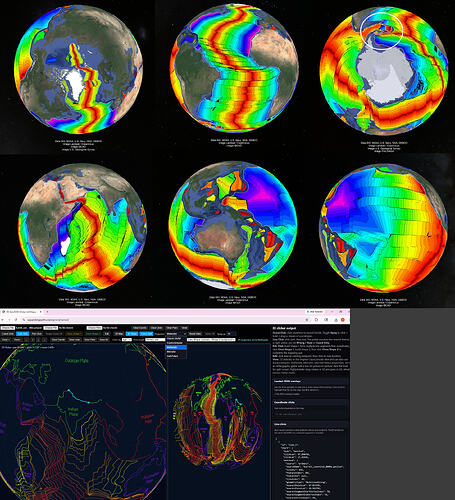Select the highlighted blue option in open dropdown list
Image resolution: width=455 pixels, height=500 pixels.
pos(176,347)
